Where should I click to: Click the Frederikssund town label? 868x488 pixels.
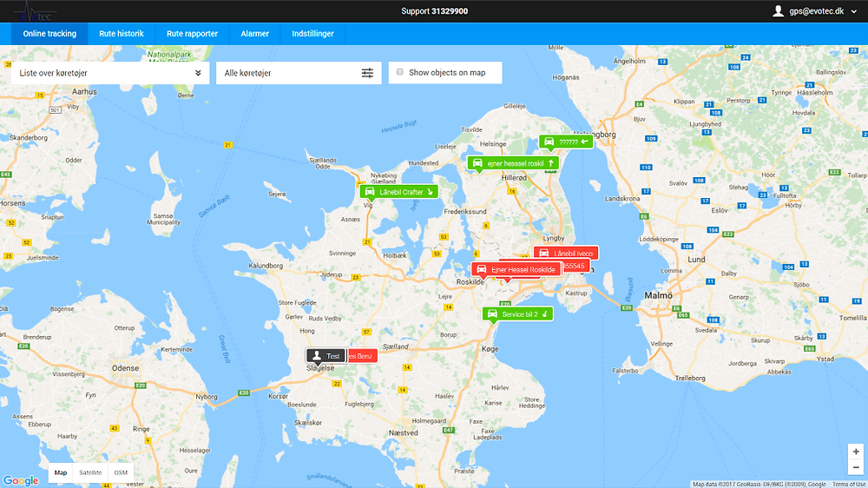pyautogui.click(x=465, y=212)
